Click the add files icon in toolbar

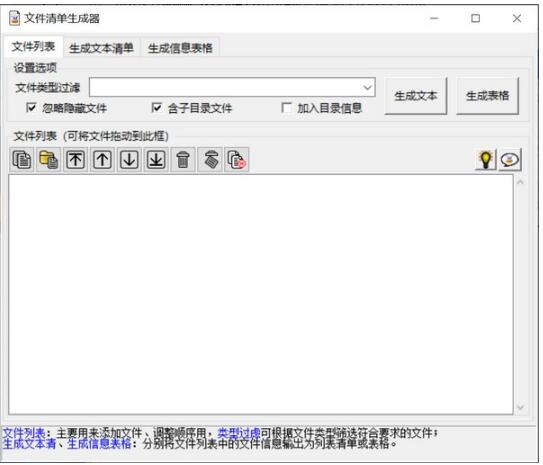(x=22, y=160)
